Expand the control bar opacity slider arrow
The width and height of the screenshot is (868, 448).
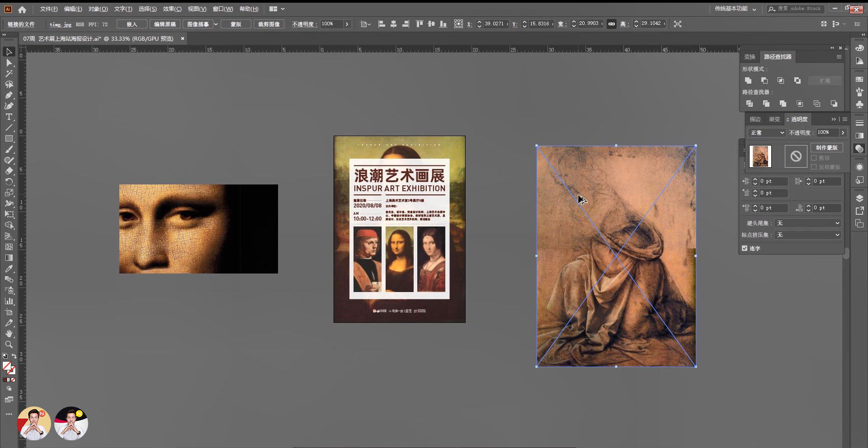click(x=347, y=24)
